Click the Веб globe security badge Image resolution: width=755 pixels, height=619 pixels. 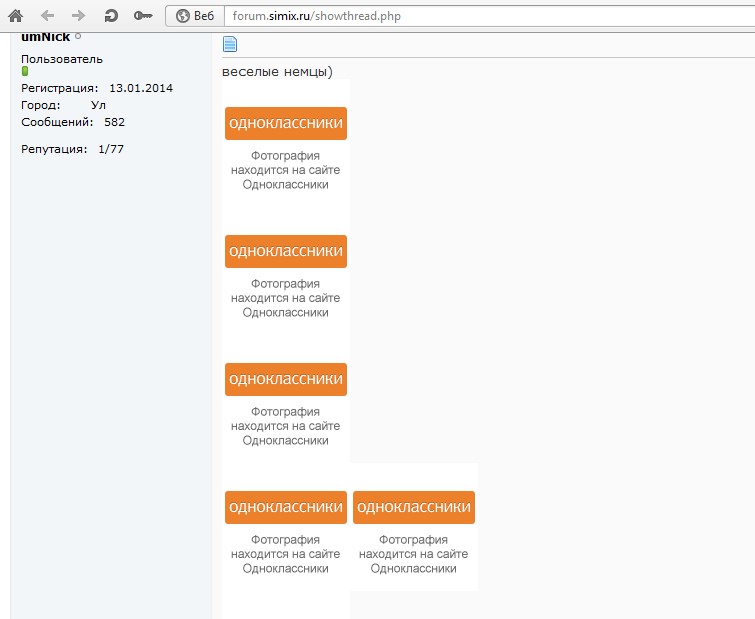tap(195, 16)
